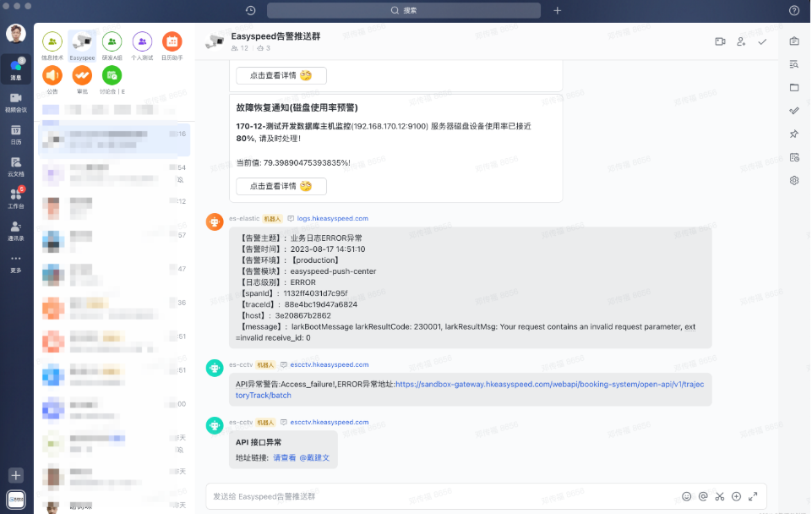Open the help question mark icon

tap(794, 10)
